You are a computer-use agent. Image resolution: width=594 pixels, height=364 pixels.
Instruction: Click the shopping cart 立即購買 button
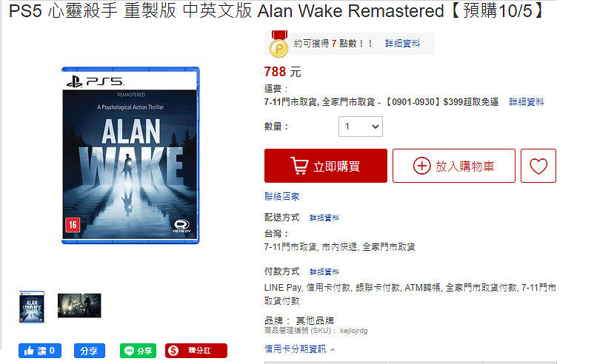326,166
